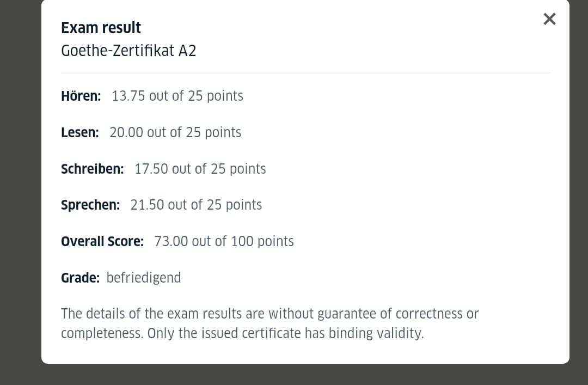Click the Hören label
The height and width of the screenshot is (385, 588).
coord(81,96)
